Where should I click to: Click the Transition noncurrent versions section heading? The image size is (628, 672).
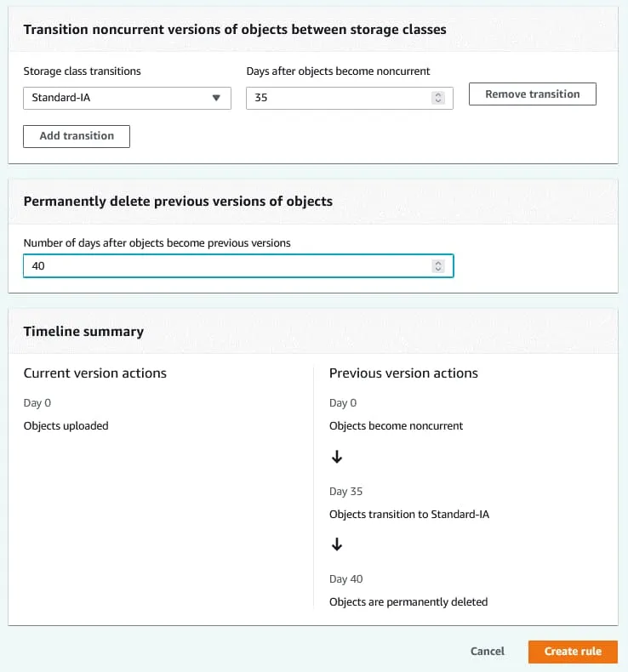[x=235, y=30]
